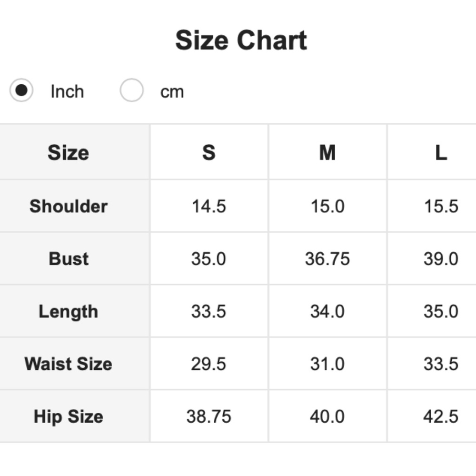Click the 35.0 length value for L
The height and width of the screenshot is (476, 476).
[x=441, y=311]
